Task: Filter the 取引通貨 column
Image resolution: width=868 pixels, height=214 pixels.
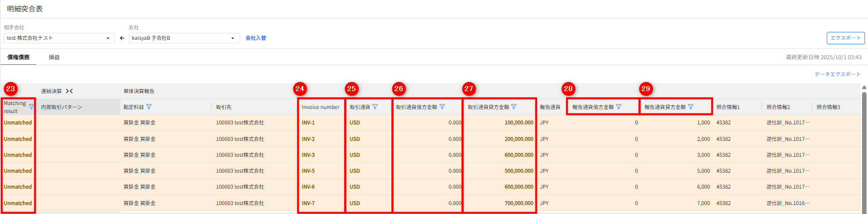Action: click(375, 107)
